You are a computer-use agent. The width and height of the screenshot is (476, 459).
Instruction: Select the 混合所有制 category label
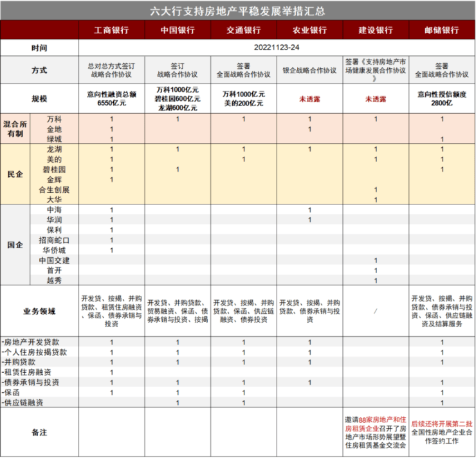point(15,129)
